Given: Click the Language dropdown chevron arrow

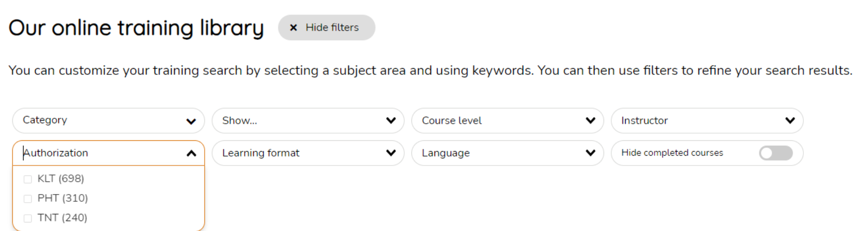Looking at the screenshot, I should coord(590,153).
